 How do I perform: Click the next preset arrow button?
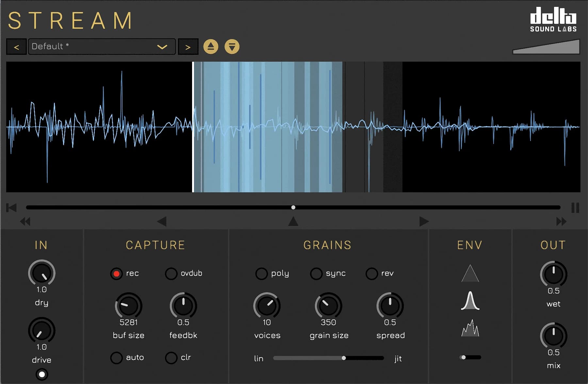tap(188, 46)
